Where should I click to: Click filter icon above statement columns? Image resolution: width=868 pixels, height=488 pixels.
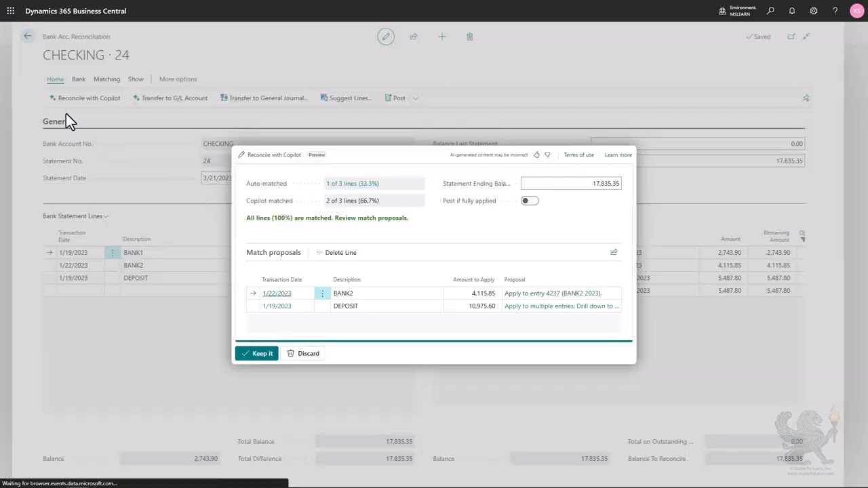(803, 239)
